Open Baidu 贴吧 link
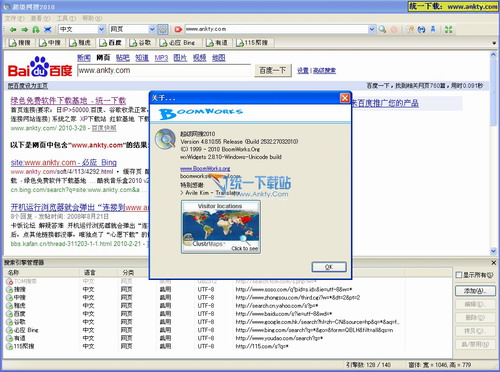Image resolution: width=500 pixels, height=372 pixels. [123, 58]
